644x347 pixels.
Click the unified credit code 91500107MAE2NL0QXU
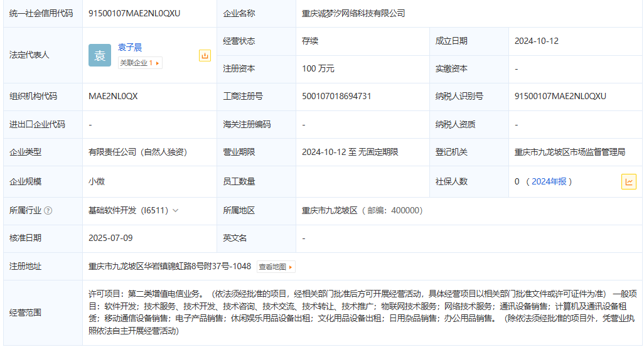click(134, 13)
